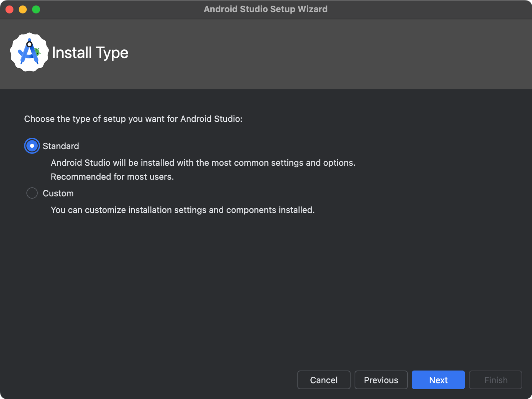Click the green Android bug in the logo
This screenshot has height=399, width=532.
38,52
